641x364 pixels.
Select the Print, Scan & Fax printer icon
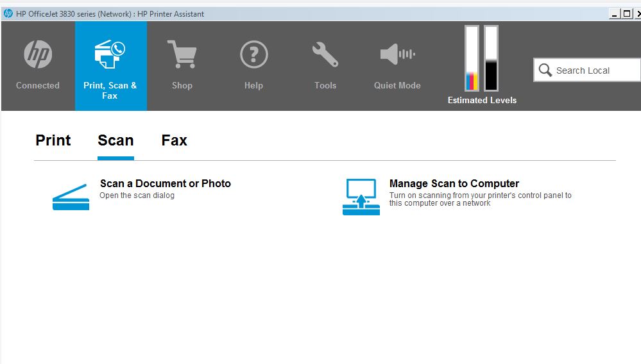pyautogui.click(x=110, y=54)
